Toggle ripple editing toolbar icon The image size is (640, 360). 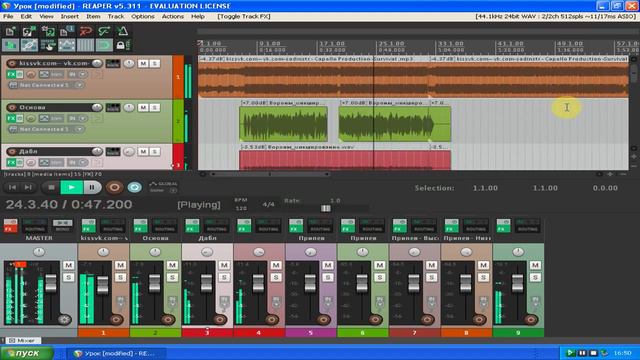[48, 45]
